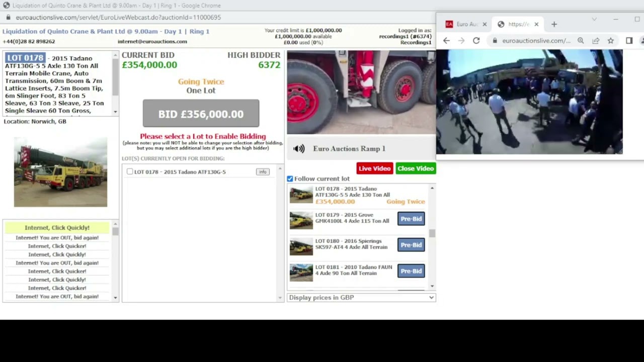Click the Liquidation of Quinto Crane page title
The height and width of the screenshot is (362, 644).
[x=106, y=31]
